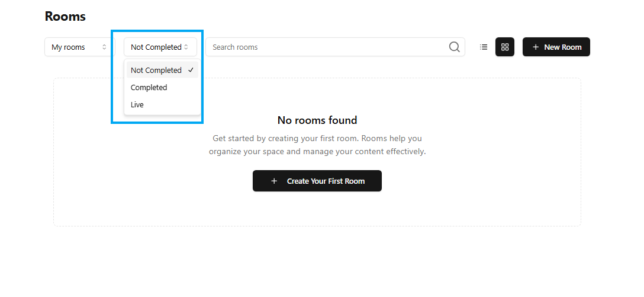644x297 pixels.
Task: Click the plus icon in New Room
Action: point(536,47)
